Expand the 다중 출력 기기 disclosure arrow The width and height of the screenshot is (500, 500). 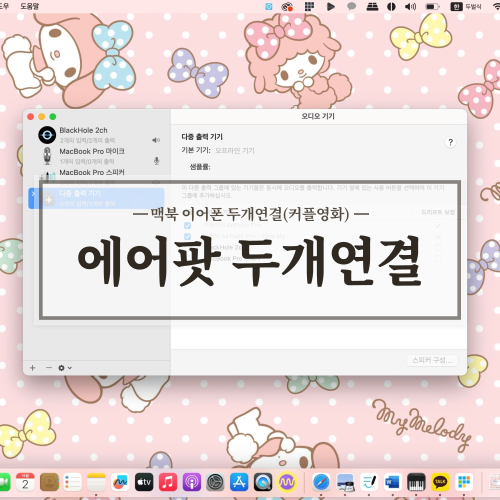pyautogui.click(x=33, y=194)
